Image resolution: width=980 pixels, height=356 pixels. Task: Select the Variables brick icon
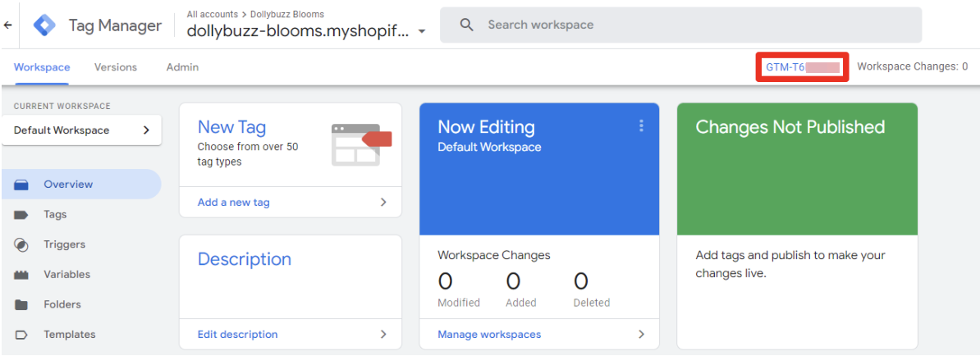click(22, 275)
